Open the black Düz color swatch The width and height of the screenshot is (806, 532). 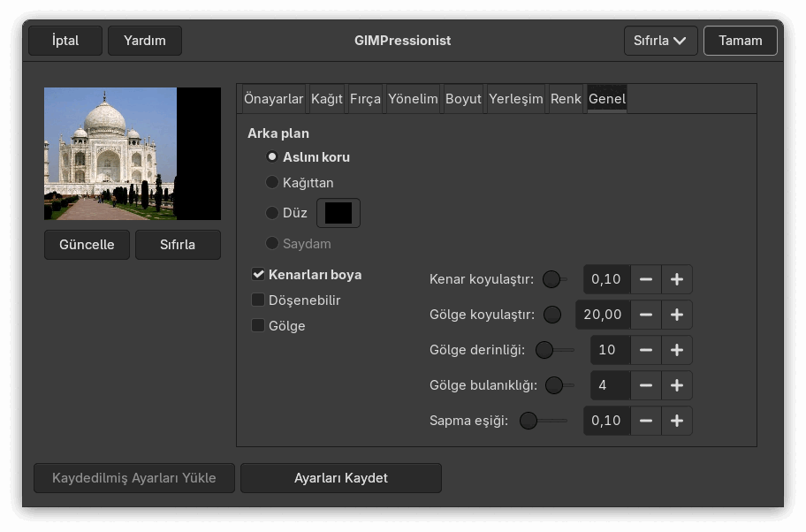[x=338, y=213]
